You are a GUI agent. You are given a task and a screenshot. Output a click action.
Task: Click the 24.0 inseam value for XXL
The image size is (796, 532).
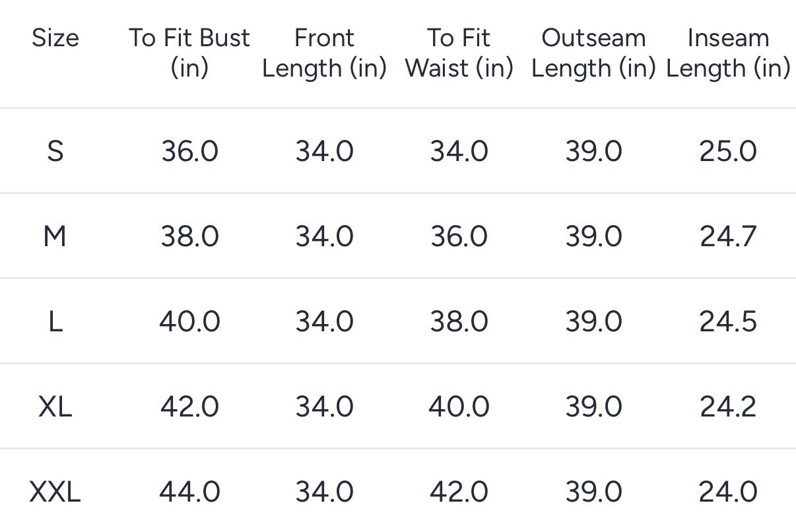pyautogui.click(x=728, y=492)
